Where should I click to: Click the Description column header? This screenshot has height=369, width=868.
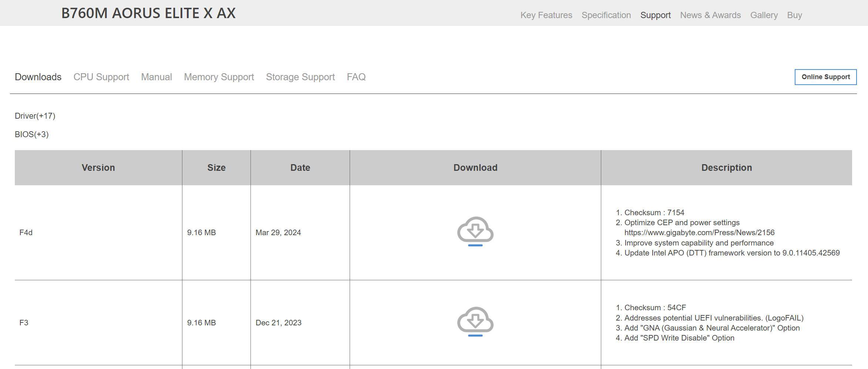[x=726, y=167]
